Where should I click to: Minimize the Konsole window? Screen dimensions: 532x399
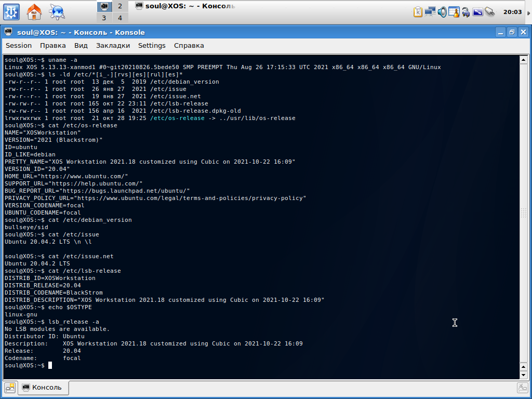(x=500, y=32)
